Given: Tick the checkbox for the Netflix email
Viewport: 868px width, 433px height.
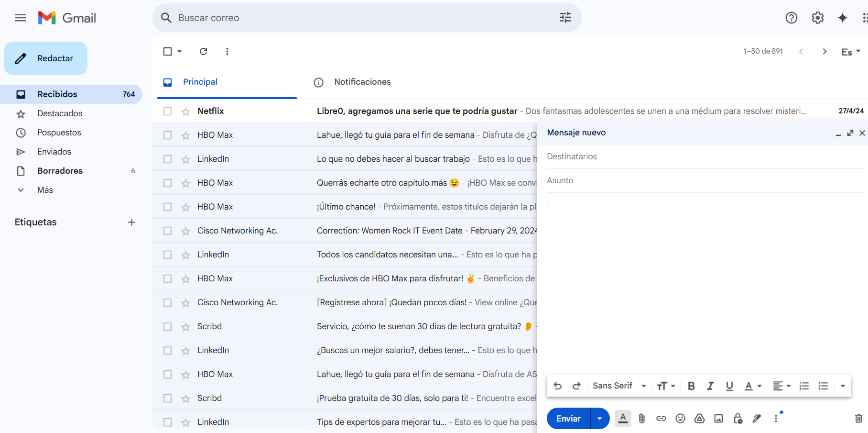Looking at the screenshot, I should (167, 111).
